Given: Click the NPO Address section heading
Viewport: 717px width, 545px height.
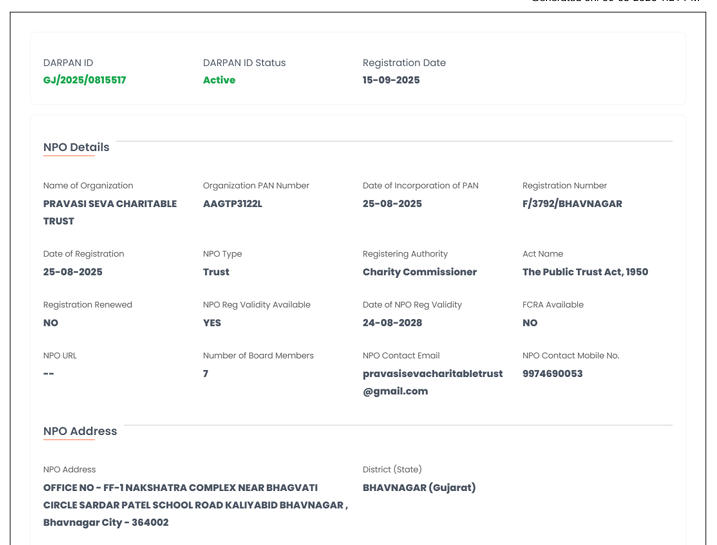Looking at the screenshot, I should click(x=80, y=431).
